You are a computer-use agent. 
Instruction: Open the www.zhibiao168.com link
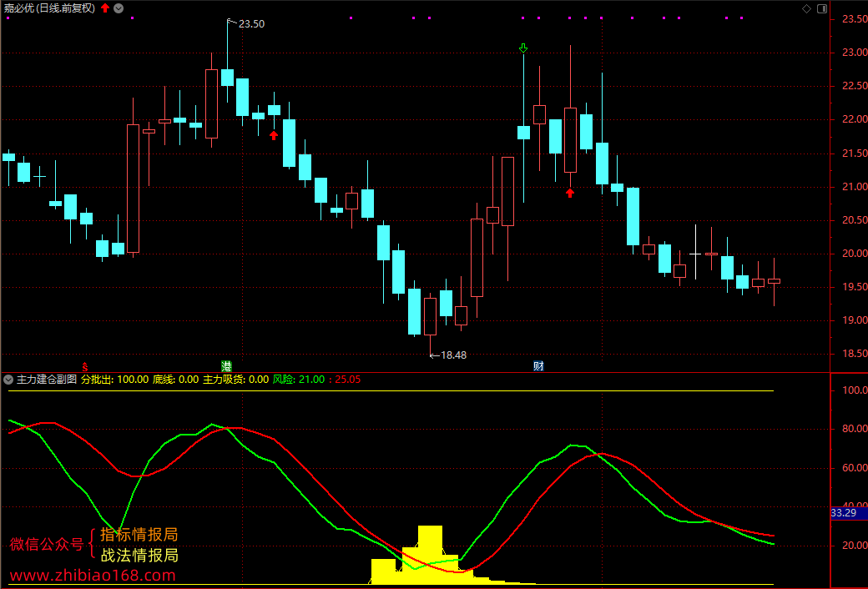pos(93,575)
